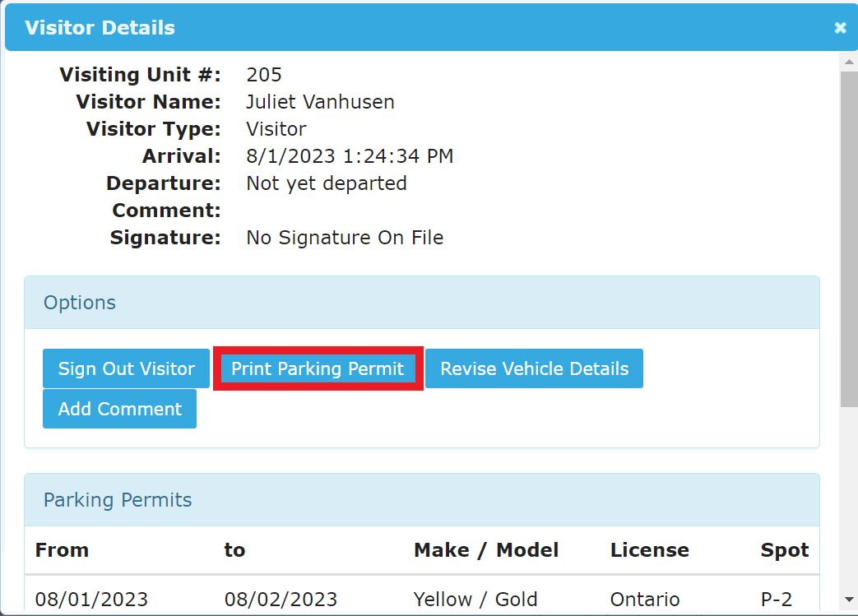Click visitor name Juliet Vanhusen
The image size is (858, 616).
319,101
